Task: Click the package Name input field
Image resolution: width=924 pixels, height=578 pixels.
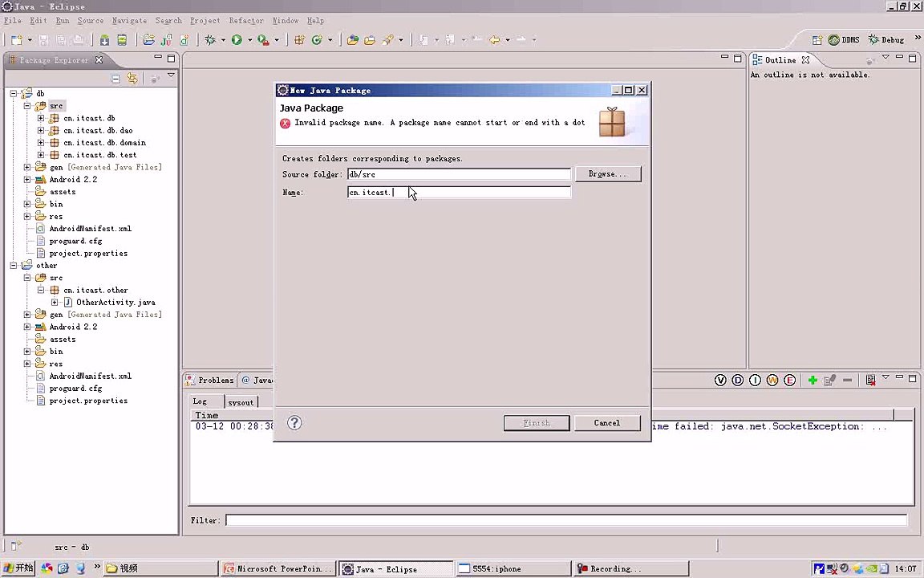Action: click(459, 193)
